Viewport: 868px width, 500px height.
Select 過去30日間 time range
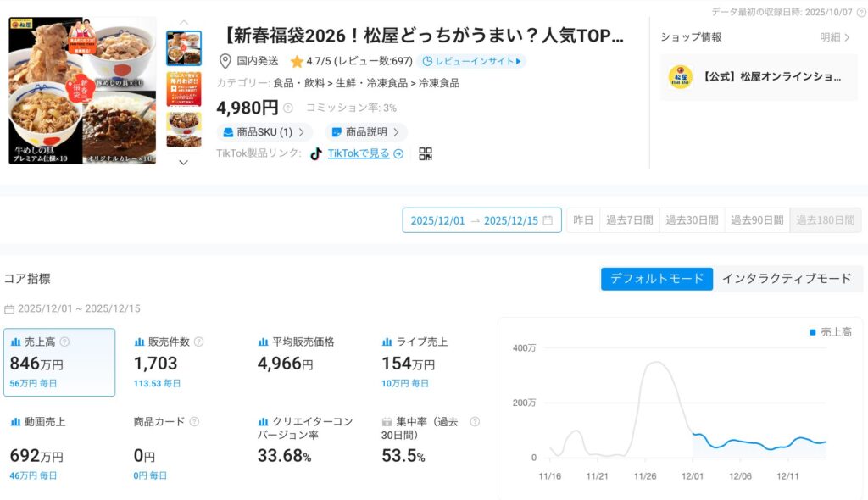[692, 220]
